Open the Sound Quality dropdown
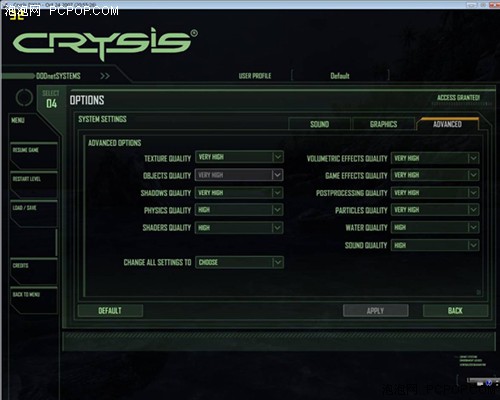This screenshot has width=500, height=400. (435, 245)
